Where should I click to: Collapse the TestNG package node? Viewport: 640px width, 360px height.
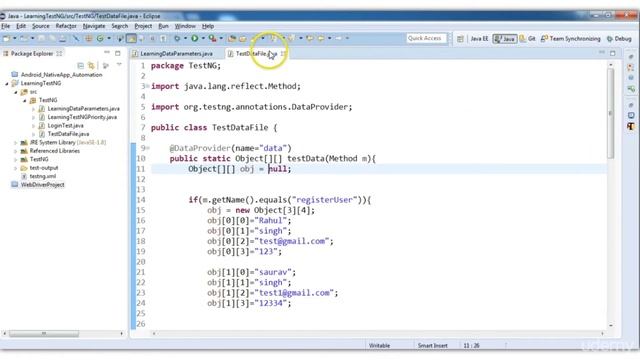[x=24, y=100]
